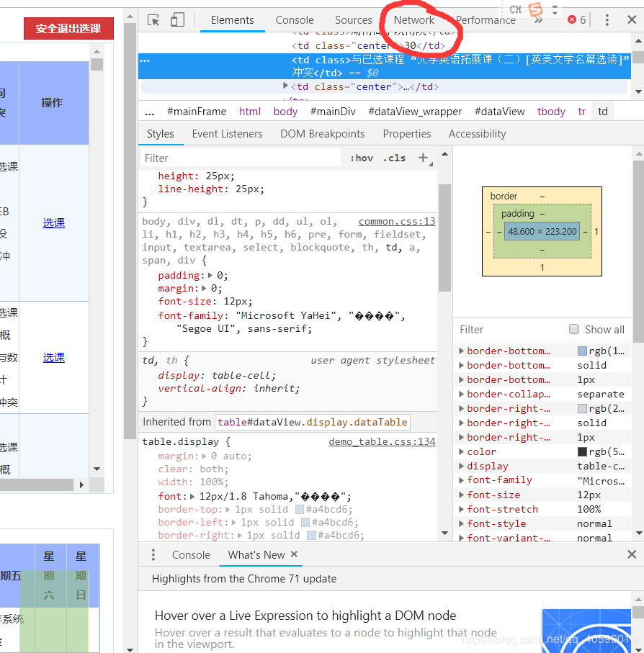
Task: Open the Network tab
Action: click(x=414, y=20)
